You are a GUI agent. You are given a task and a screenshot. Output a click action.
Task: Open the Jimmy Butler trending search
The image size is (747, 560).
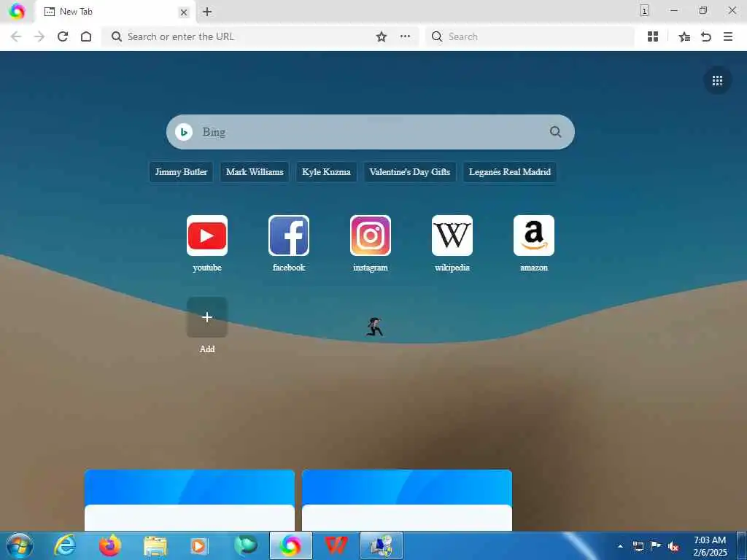[181, 172]
